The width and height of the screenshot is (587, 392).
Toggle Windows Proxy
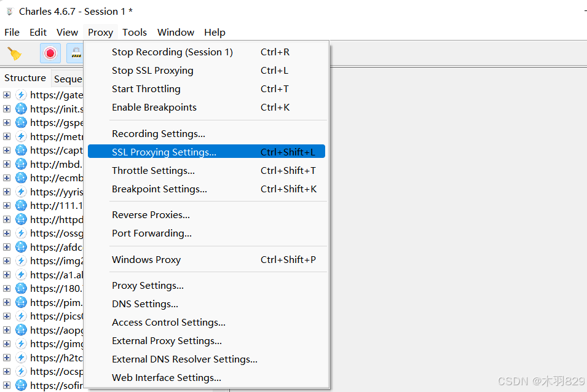207,259
